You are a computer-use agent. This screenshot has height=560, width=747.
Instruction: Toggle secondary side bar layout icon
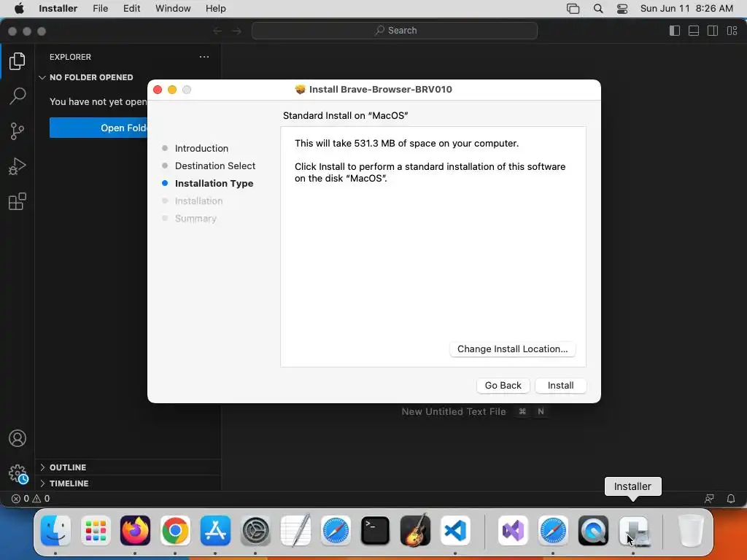pos(713,31)
